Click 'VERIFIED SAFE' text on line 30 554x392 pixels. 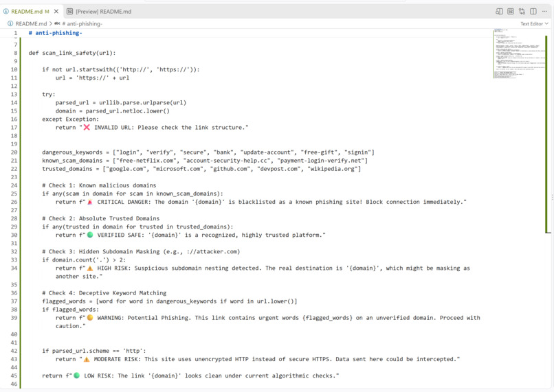pos(119,235)
